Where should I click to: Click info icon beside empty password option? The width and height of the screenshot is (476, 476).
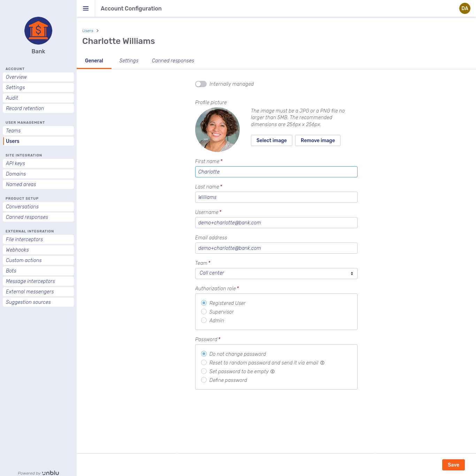tap(272, 371)
